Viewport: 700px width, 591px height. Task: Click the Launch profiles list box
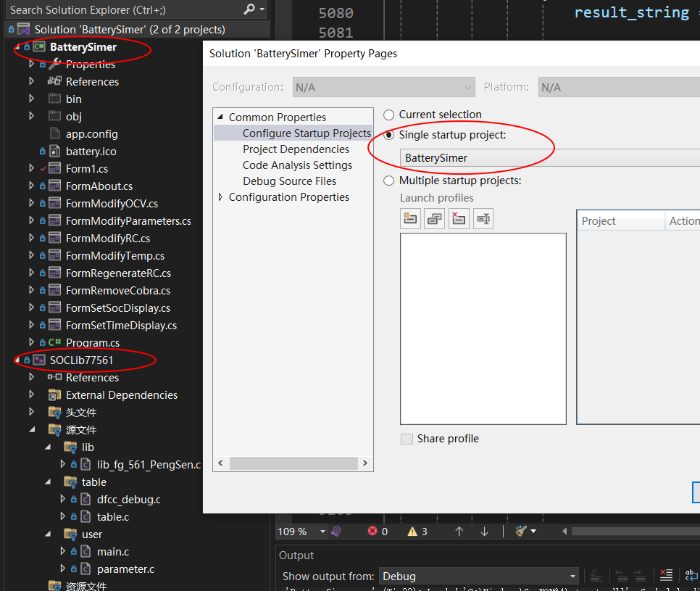point(483,328)
